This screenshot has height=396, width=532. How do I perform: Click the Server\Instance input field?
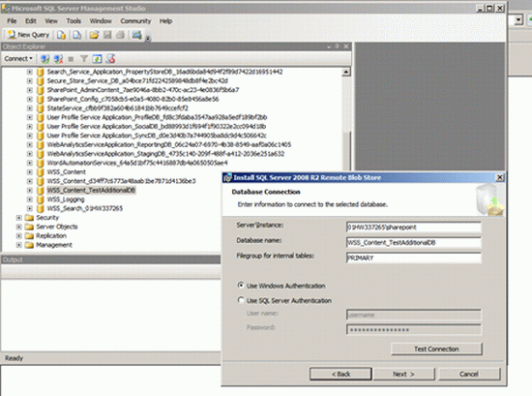413,228
